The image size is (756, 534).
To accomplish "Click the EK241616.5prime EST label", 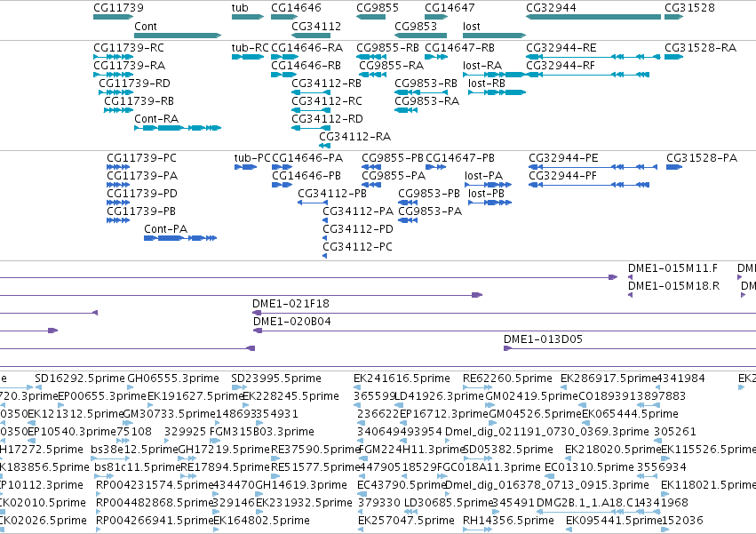I will (402, 379).
